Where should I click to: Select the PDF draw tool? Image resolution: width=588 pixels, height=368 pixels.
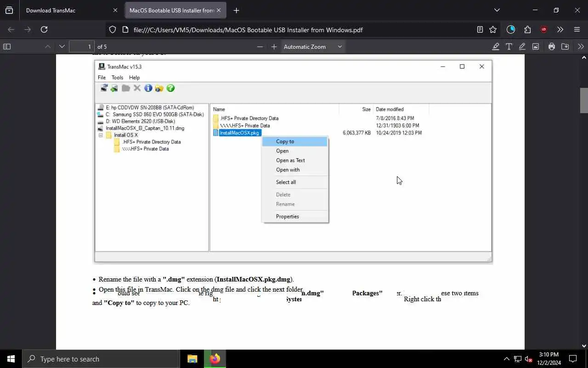[522, 46]
